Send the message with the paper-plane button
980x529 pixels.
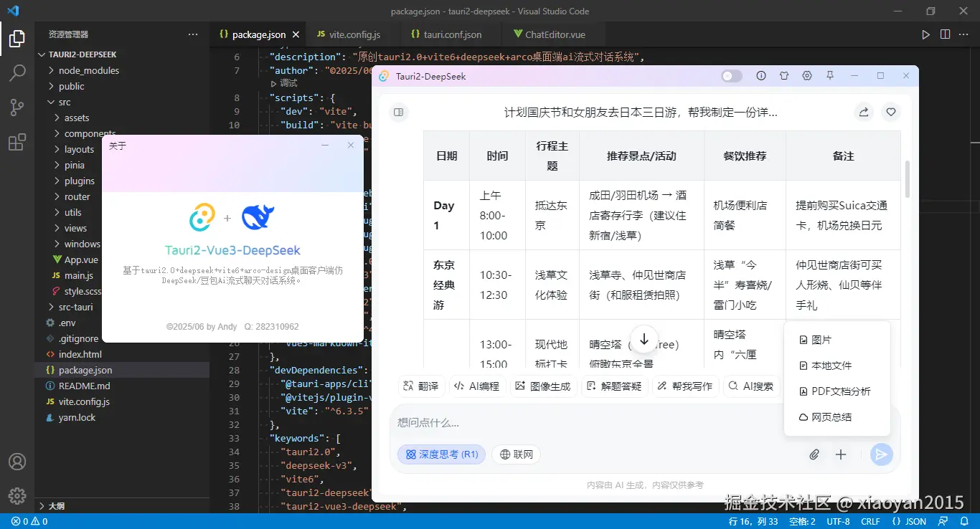(x=881, y=454)
